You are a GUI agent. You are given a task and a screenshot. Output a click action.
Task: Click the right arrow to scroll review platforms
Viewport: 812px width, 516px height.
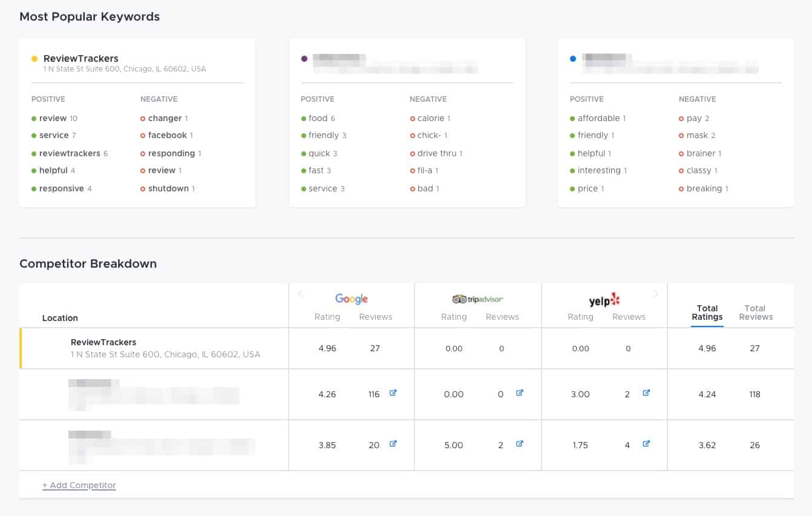[x=656, y=294]
